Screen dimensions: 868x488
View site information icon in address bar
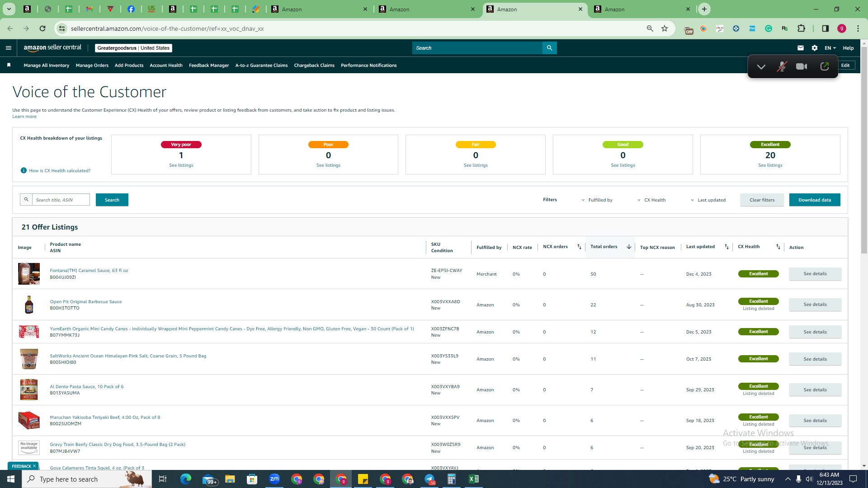(x=62, y=28)
